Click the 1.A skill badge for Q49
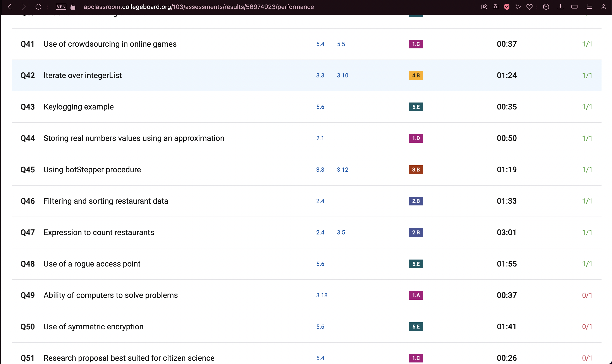The image size is (612, 364). (416, 295)
